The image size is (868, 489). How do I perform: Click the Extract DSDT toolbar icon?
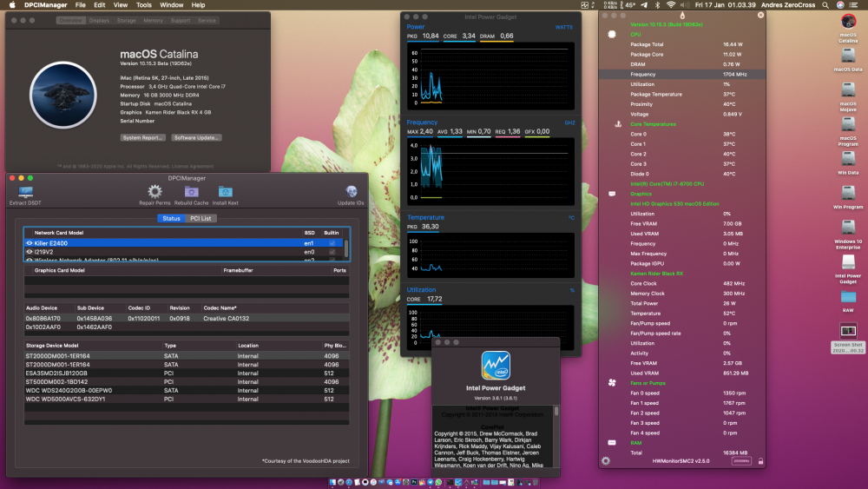[25, 192]
